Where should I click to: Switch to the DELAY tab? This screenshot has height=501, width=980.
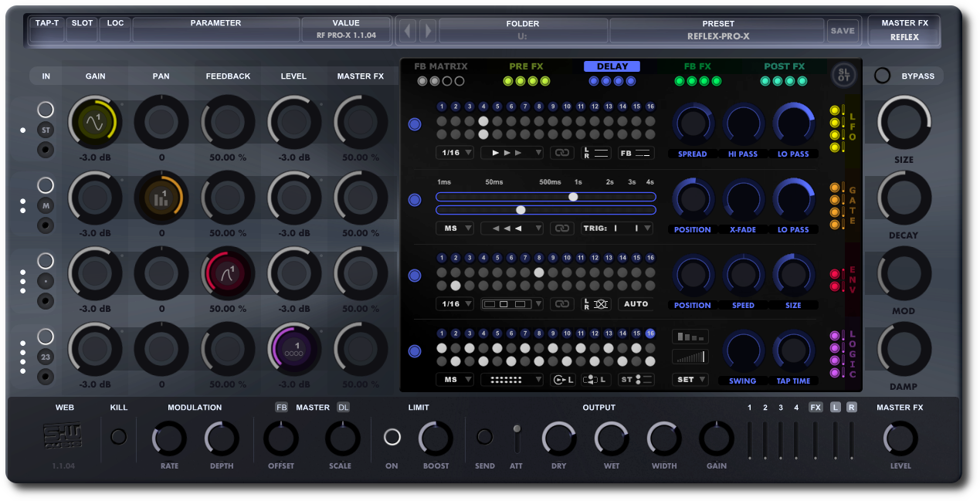(612, 66)
